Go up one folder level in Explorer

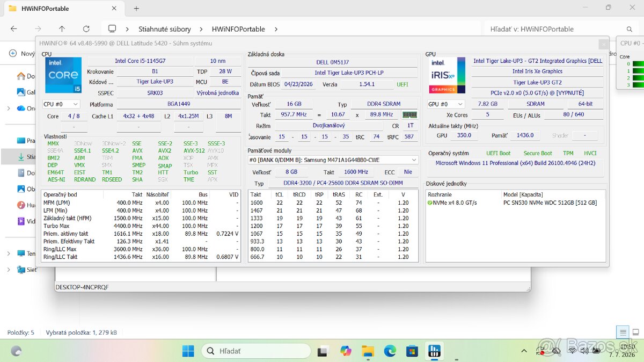click(x=62, y=29)
